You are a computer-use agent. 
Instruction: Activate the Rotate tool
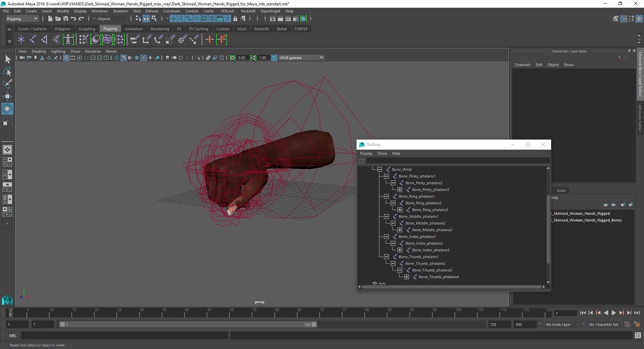[7, 109]
